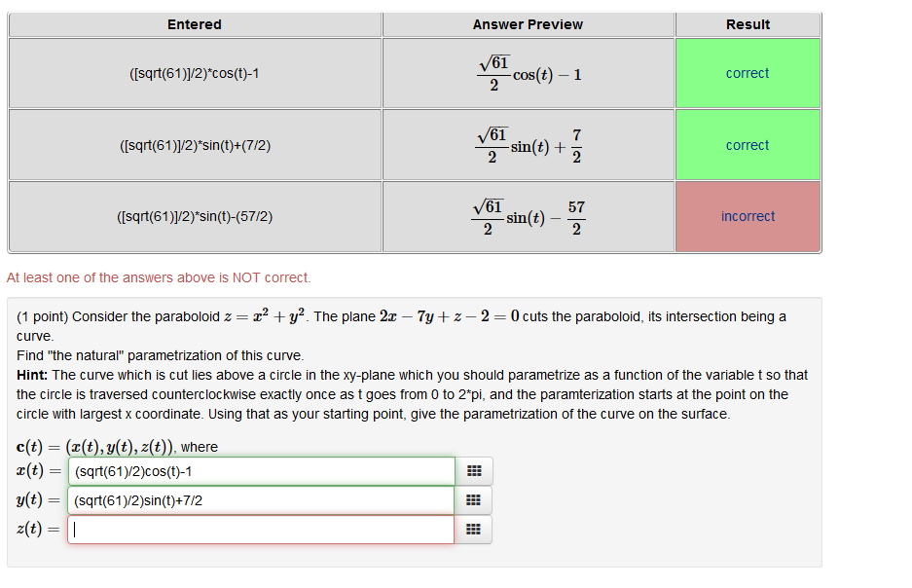Screen dimensions: 912x588
Task: Select the x(t) answer input field
Action: click(x=258, y=470)
